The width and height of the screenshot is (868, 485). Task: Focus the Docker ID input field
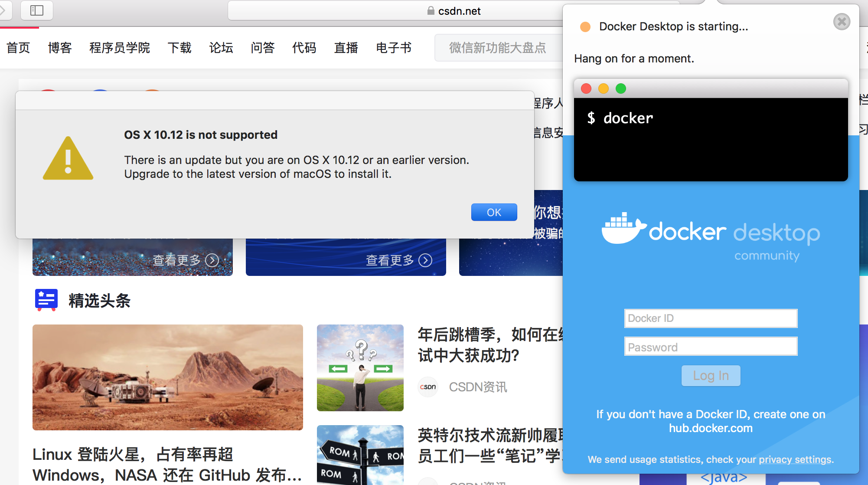click(711, 318)
